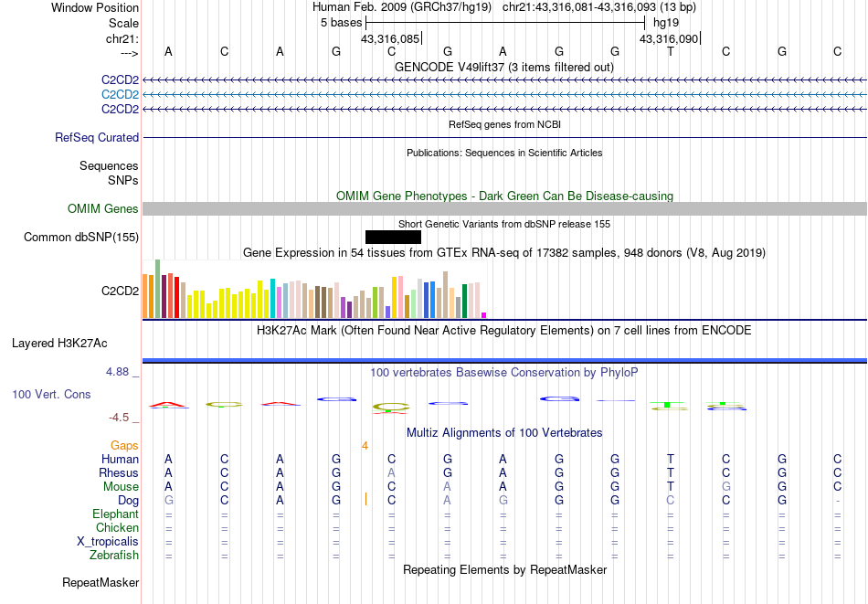Click the 43,316,090 ruler position label
This screenshot has width=868, height=604.
pos(669,39)
